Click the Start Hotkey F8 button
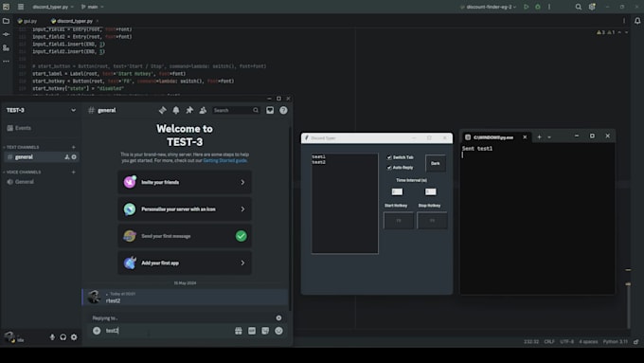The image size is (644, 363). point(399,220)
